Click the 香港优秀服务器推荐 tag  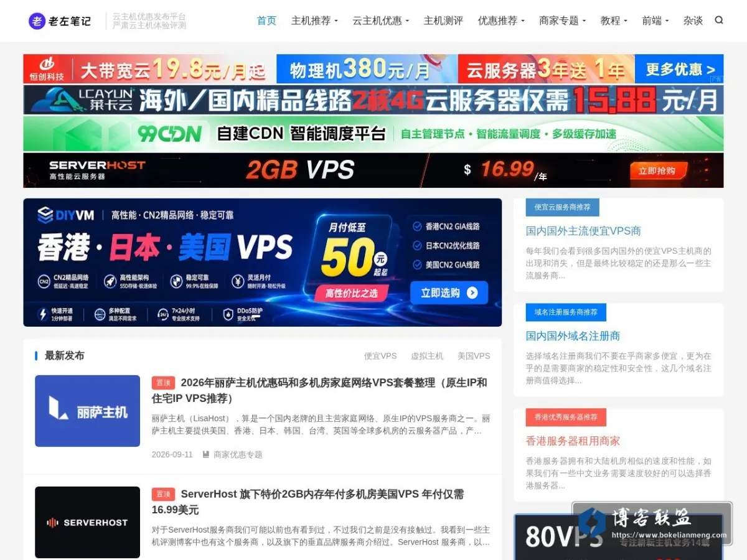[566, 417]
